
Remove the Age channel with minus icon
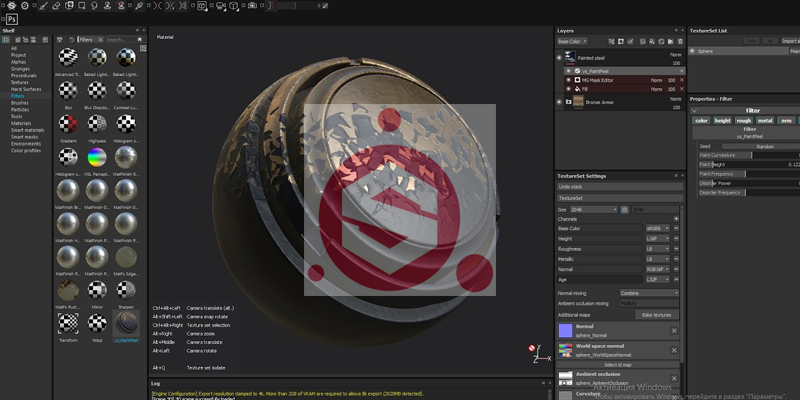click(x=676, y=280)
